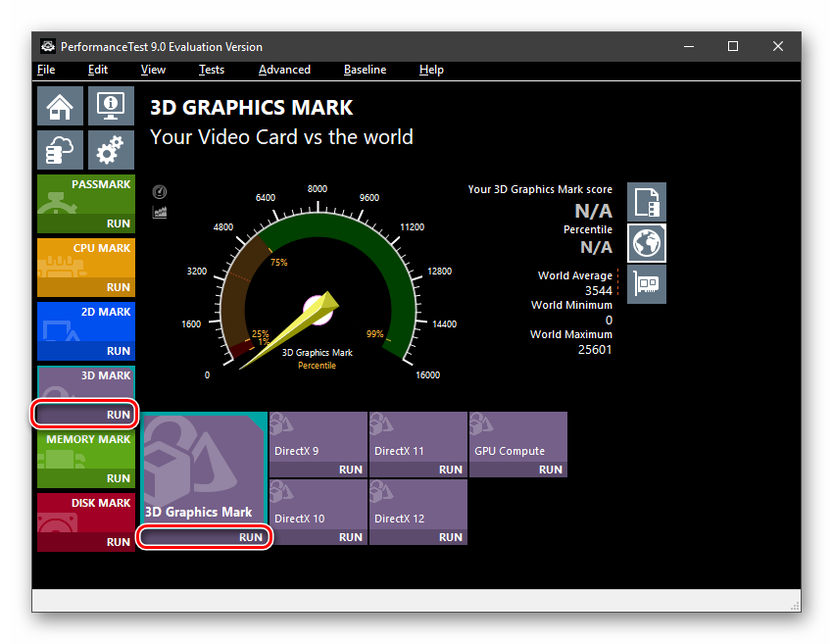Click the small chart view icon
Image resolution: width=833 pixels, height=644 pixels.
[x=160, y=212]
